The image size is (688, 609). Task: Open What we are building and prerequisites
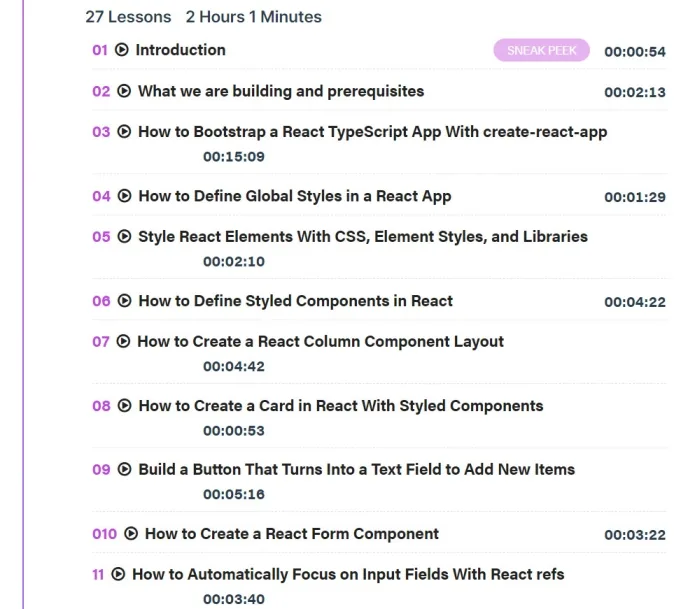(x=281, y=91)
